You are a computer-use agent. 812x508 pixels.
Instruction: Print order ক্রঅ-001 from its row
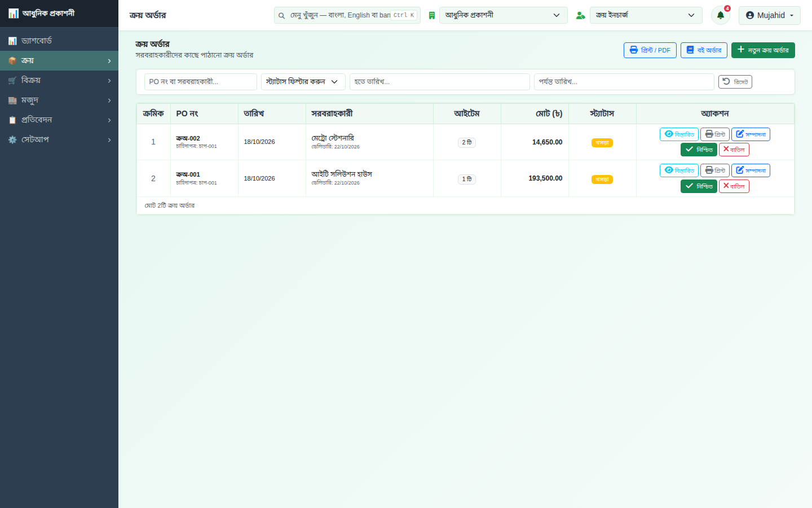715,170
